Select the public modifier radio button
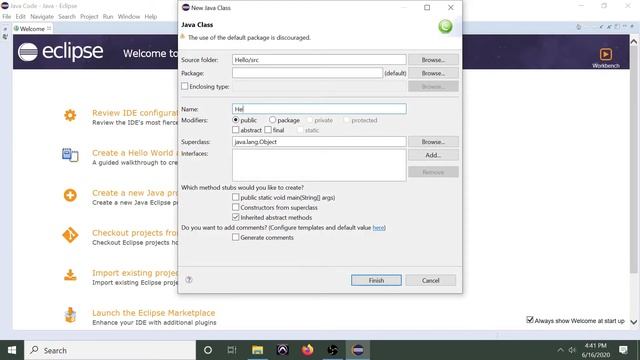This screenshot has width=640, height=360. point(236,120)
